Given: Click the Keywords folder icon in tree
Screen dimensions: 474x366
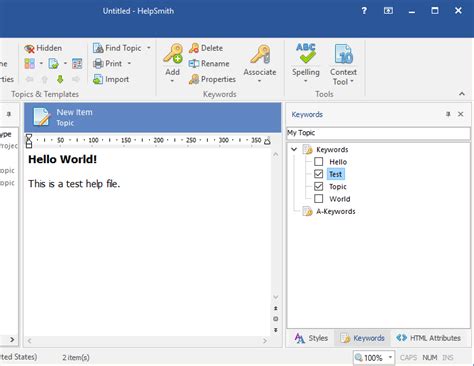Looking at the screenshot, I should click(307, 150).
